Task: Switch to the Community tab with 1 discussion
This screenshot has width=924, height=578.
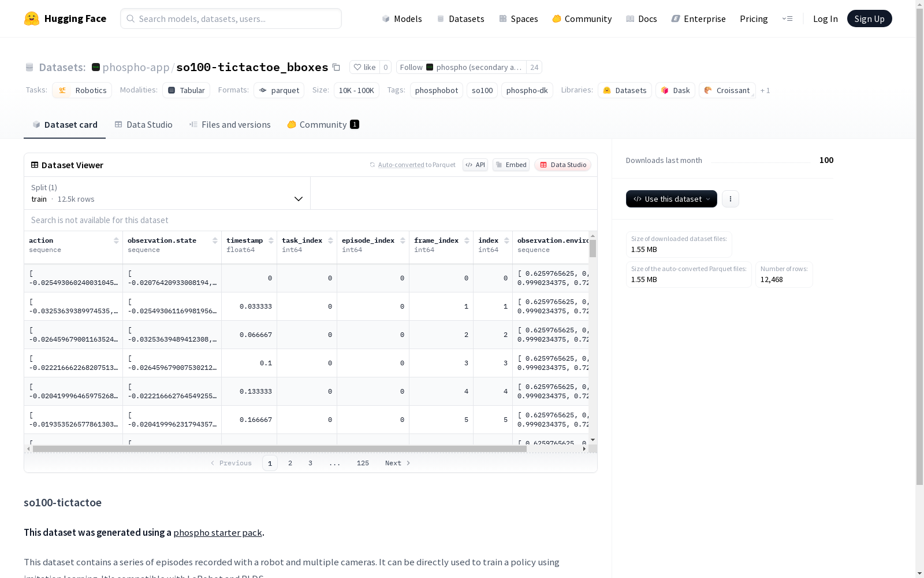Action: 323,124
